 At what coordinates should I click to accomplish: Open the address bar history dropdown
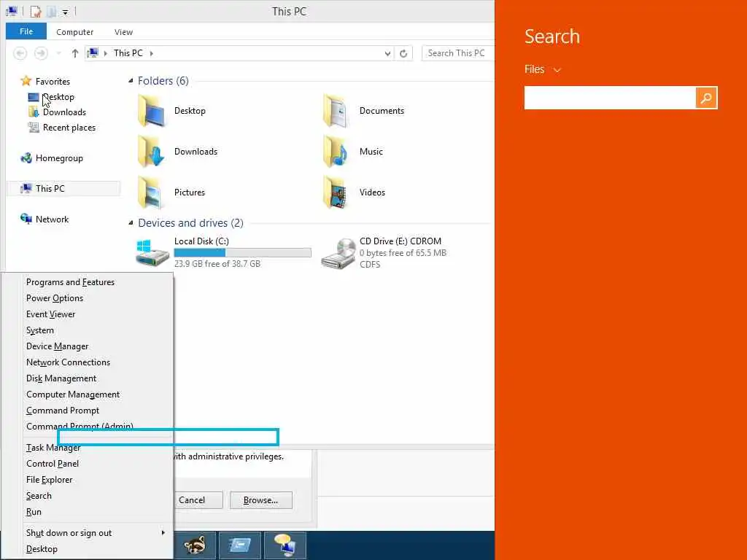(387, 53)
